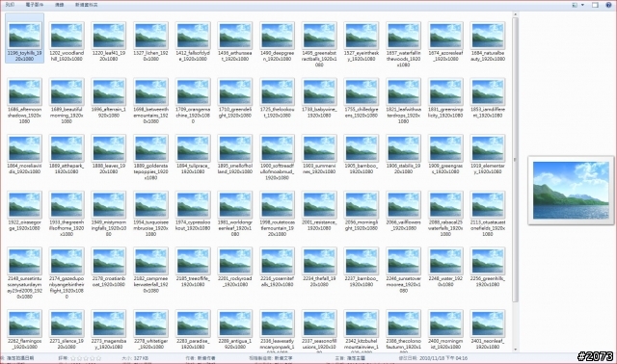
Task: Select the 1949_mistymorningfalls image
Action: (x=109, y=214)
